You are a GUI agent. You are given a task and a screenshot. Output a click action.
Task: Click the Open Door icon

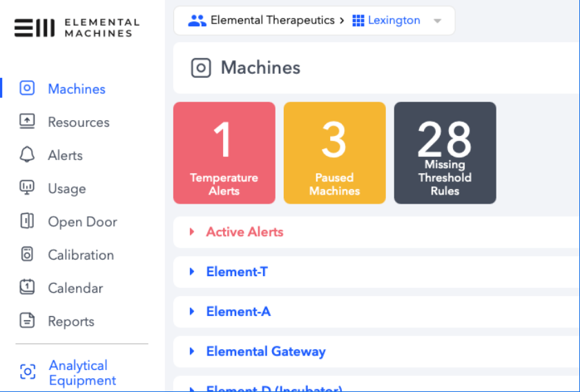tap(27, 221)
